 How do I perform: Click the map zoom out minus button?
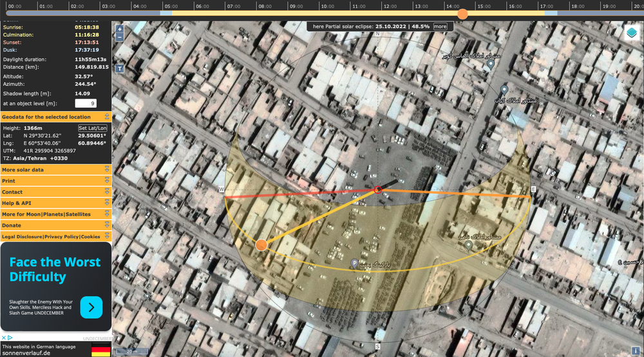point(120,37)
